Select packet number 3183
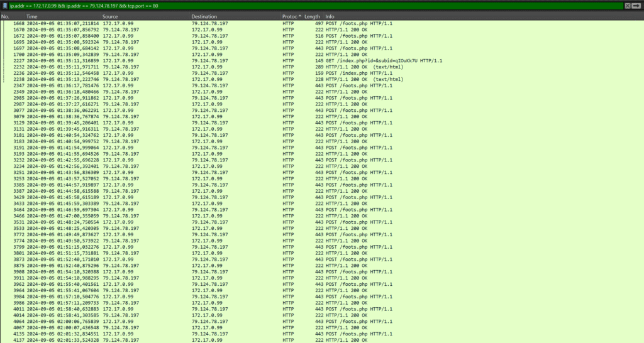 (322, 141)
